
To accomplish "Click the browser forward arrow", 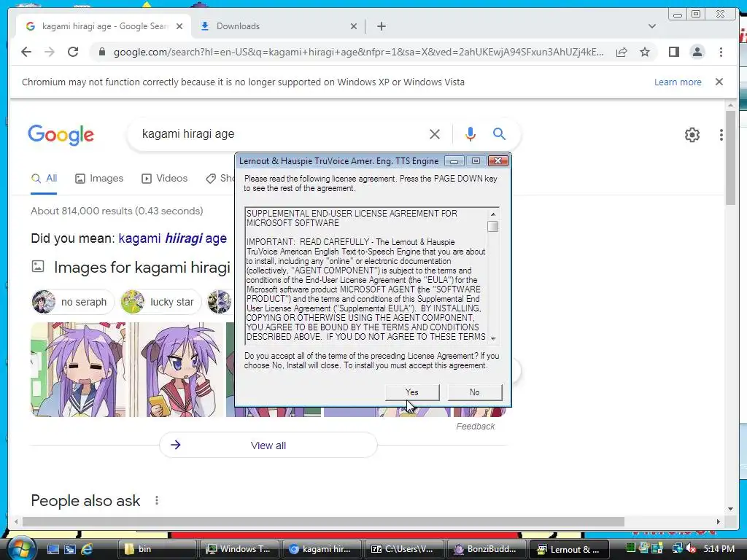I will pyautogui.click(x=50, y=52).
